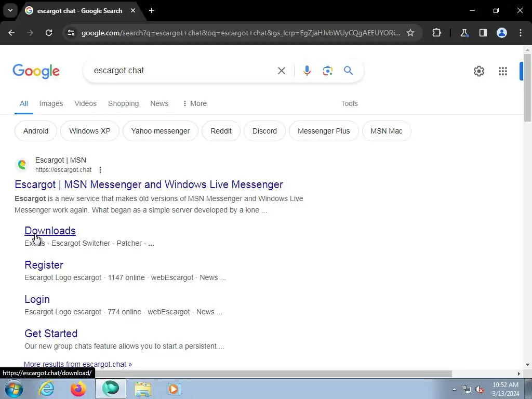Bookmark this page with the star icon
Image resolution: width=532 pixels, height=399 pixels.
pos(410,33)
